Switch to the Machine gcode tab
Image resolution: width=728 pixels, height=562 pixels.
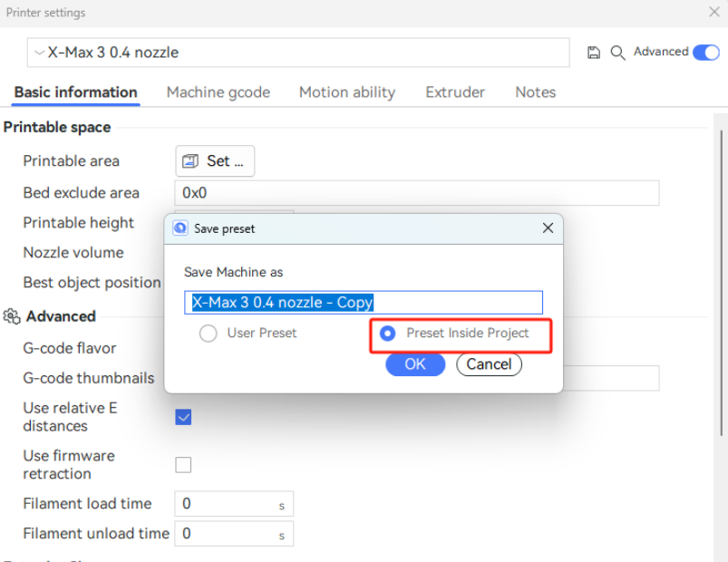pyautogui.click(x=218, y=92)
